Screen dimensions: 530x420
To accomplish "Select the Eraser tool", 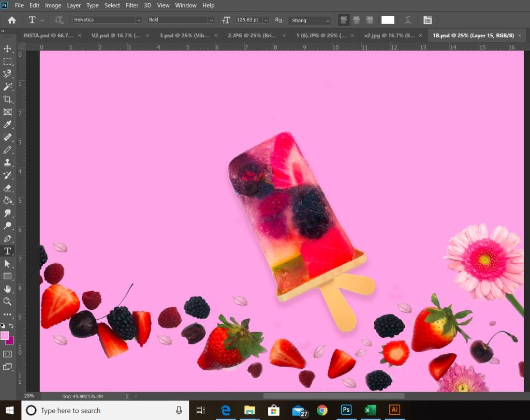I will click(x=8, y=188).
